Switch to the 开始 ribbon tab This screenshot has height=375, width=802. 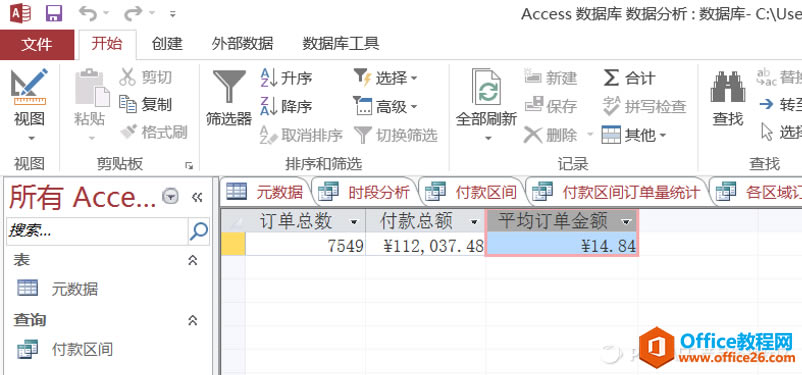pos(107,44)
